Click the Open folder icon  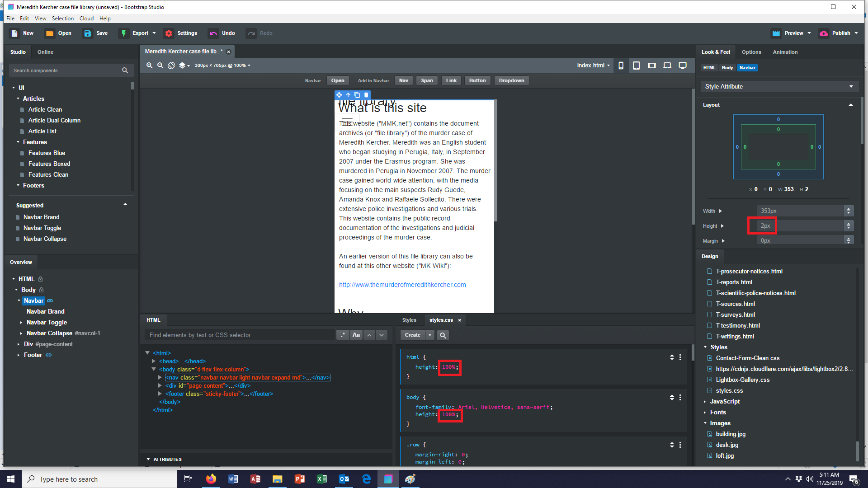point(50,33)
